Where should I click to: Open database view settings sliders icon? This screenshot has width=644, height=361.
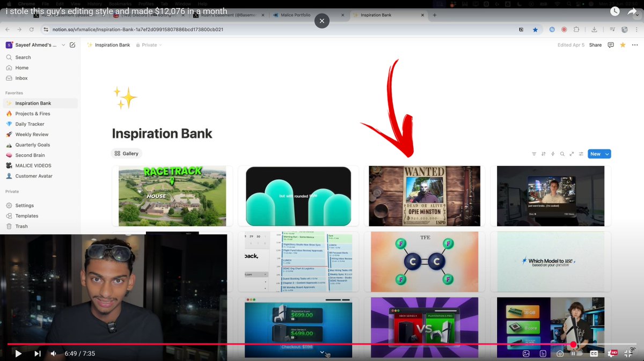coord(581,154)
